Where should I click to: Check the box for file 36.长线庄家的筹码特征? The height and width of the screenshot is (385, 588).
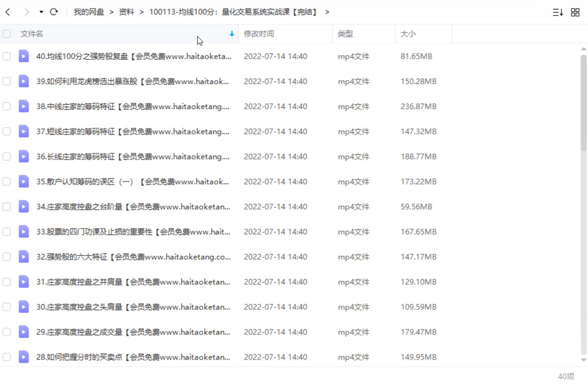tap(7, 157)
